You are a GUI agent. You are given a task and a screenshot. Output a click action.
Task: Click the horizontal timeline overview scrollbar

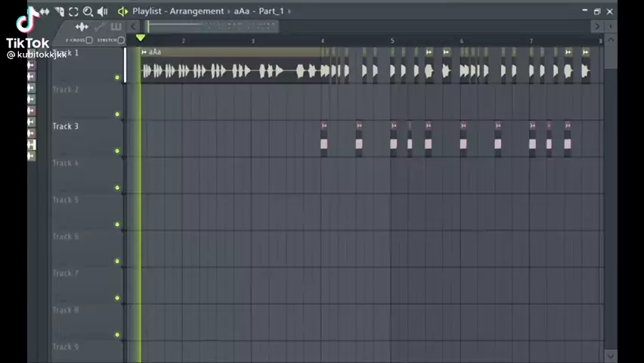click(212, 26)
